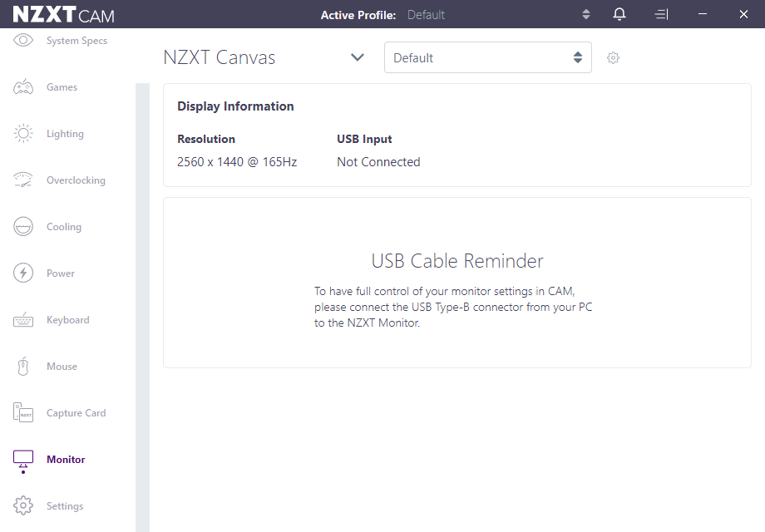Open the Keyboard icon in sidebar

pos(23,320)
